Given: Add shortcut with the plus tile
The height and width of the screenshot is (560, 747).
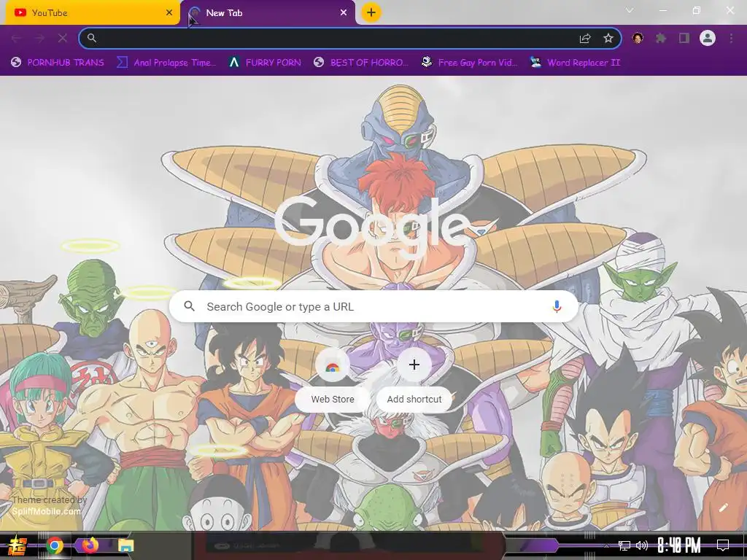Looking at the screenshot, I should coord(414,381).
